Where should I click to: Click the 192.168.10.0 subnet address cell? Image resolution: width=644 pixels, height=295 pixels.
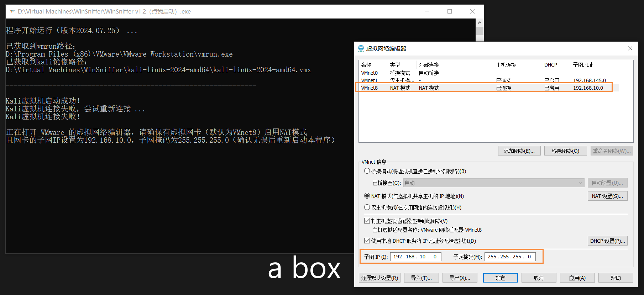[x=588, y=88]
